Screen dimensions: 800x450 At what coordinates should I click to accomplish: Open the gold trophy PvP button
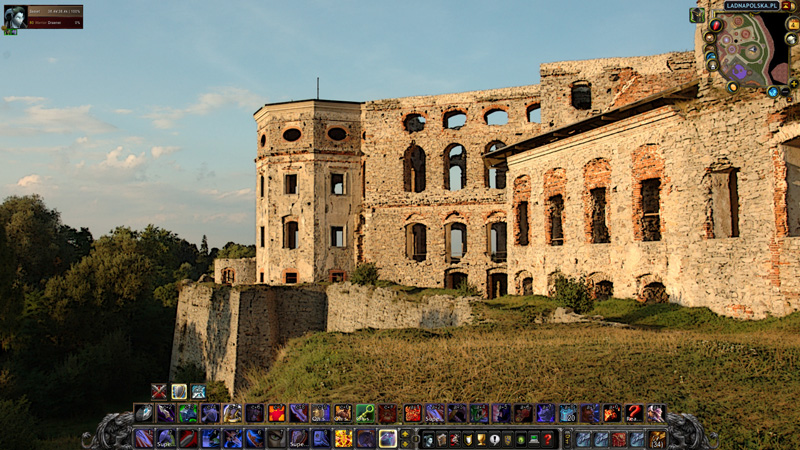tap(482, 439)
